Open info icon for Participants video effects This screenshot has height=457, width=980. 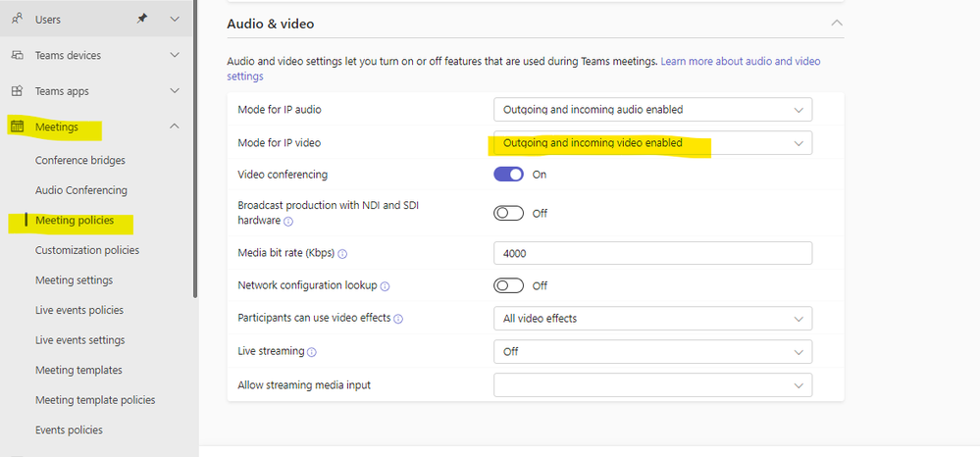pos(398,319)
